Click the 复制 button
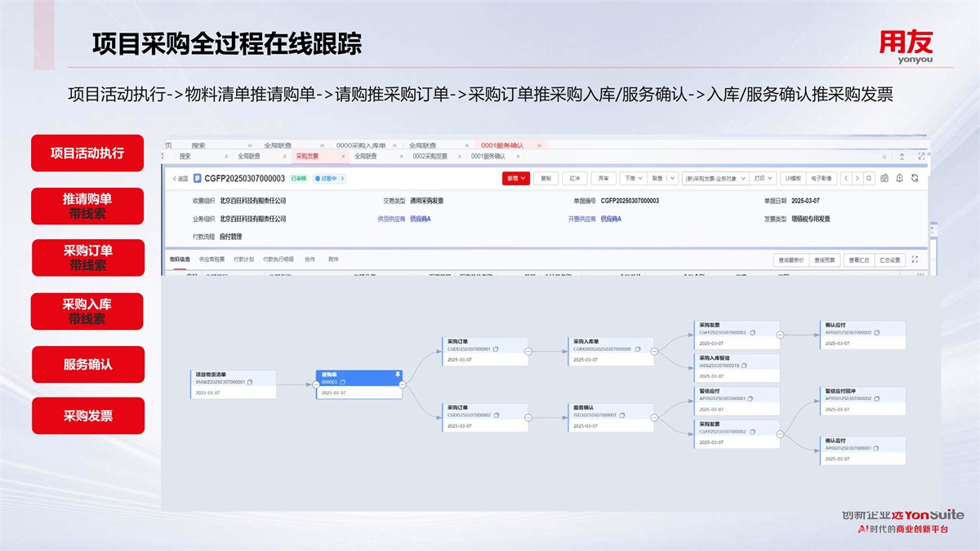Screen dimensions: 980x551 click(x=546, y=178)
